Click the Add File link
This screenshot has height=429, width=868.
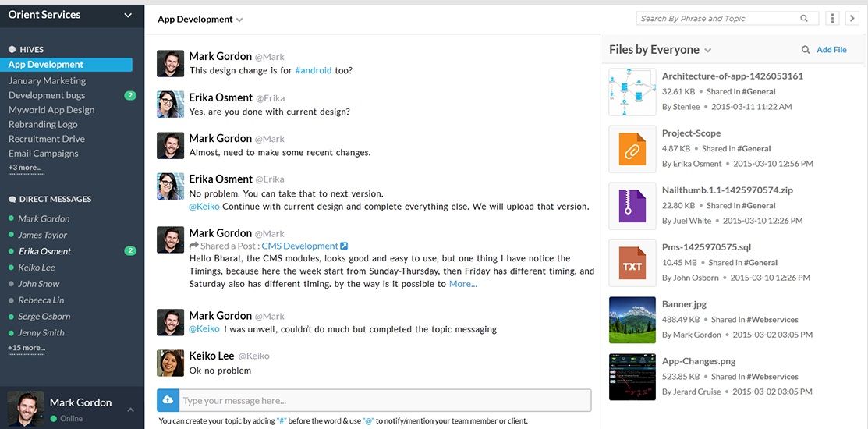point(831,50)
